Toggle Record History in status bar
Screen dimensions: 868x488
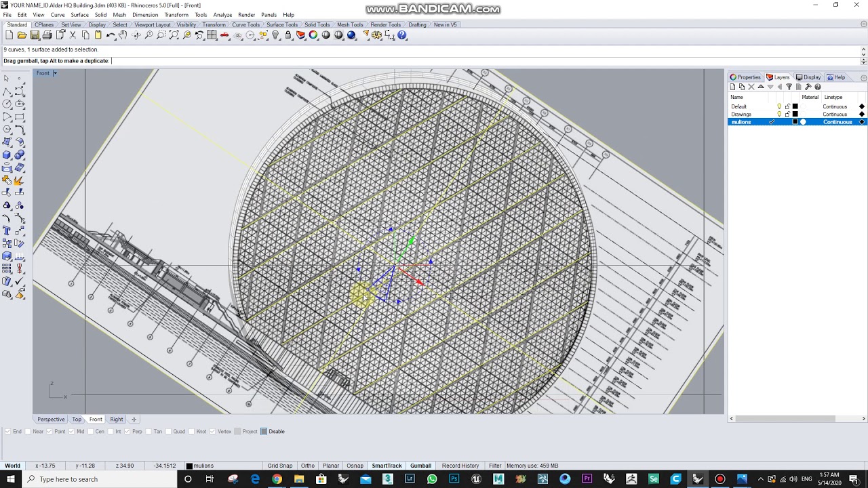(460, 466)
